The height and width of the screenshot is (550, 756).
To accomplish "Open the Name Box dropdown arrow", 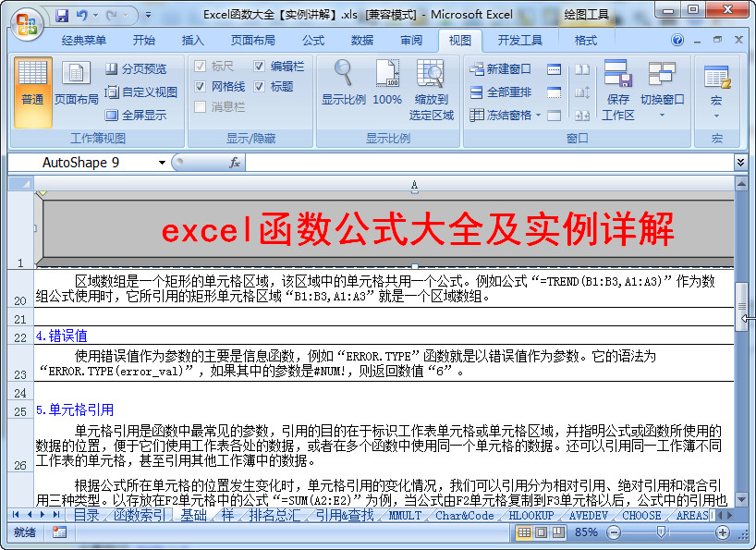I will (x=162, y=163).
